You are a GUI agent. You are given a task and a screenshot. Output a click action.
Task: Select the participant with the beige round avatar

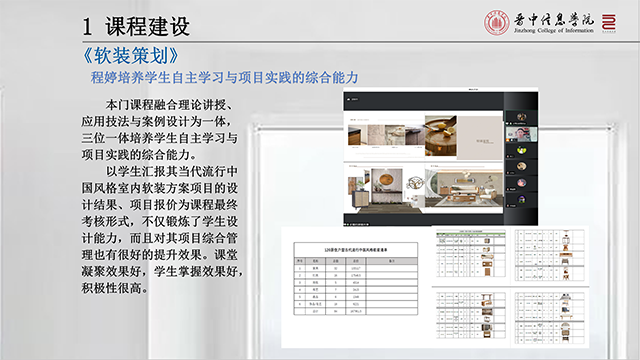tap(521, 167)
